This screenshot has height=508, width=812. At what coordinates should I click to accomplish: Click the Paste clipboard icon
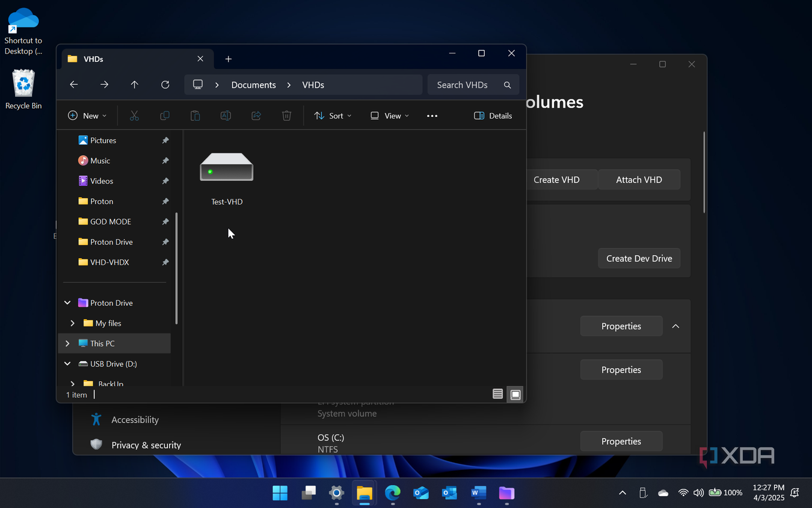195,116
